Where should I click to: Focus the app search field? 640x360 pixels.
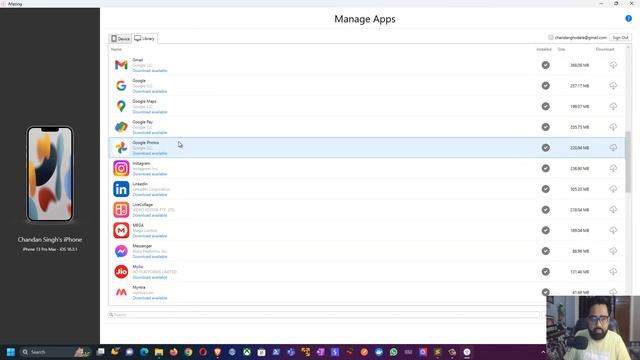point(324,315)
